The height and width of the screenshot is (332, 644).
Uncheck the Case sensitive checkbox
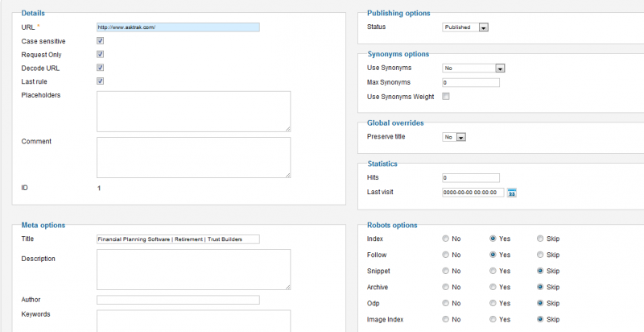click(x=100, y=40)
